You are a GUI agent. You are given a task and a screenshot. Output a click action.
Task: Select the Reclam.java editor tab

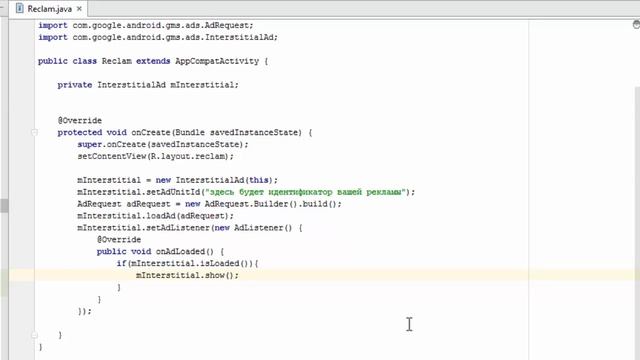pyautogui.click(x=48, y=9)
